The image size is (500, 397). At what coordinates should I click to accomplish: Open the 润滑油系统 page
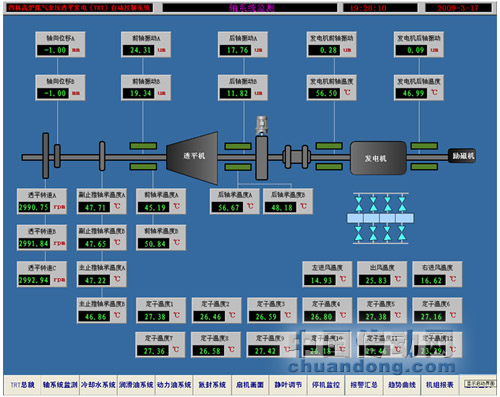[136, 385]
